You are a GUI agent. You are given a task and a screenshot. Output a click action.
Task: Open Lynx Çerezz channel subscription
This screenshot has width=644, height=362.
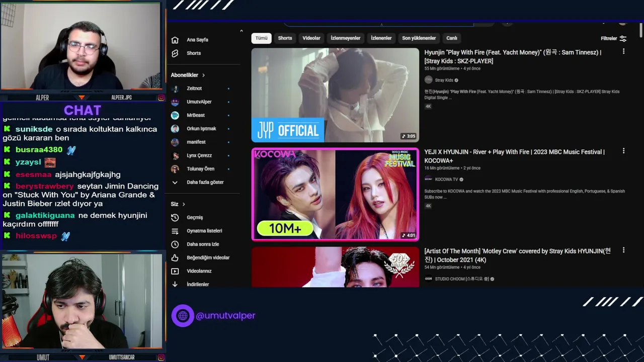(199, 155)
